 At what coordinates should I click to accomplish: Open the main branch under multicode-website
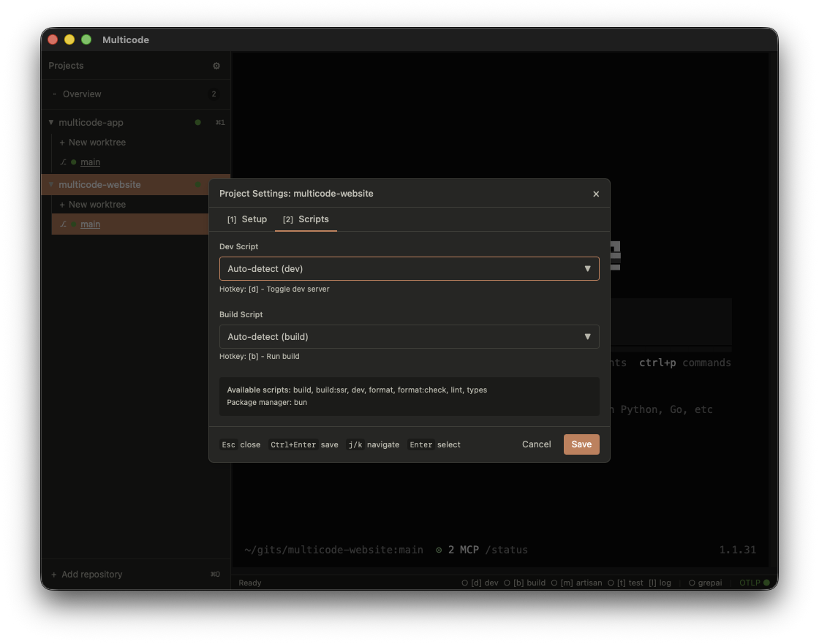90,224
